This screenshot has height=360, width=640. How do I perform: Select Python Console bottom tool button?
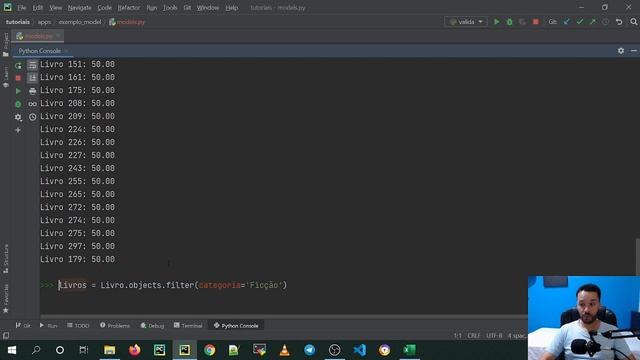[x=236, y=325]
